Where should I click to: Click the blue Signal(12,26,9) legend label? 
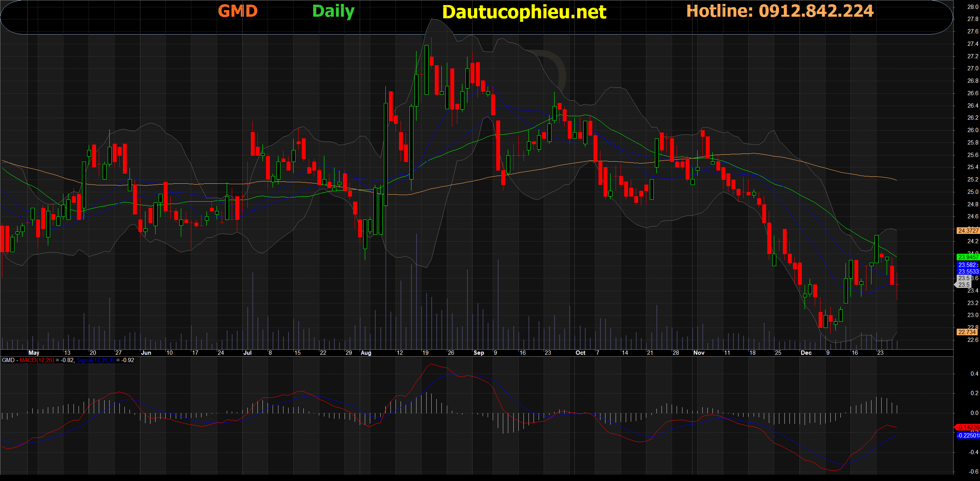point(96,360)
